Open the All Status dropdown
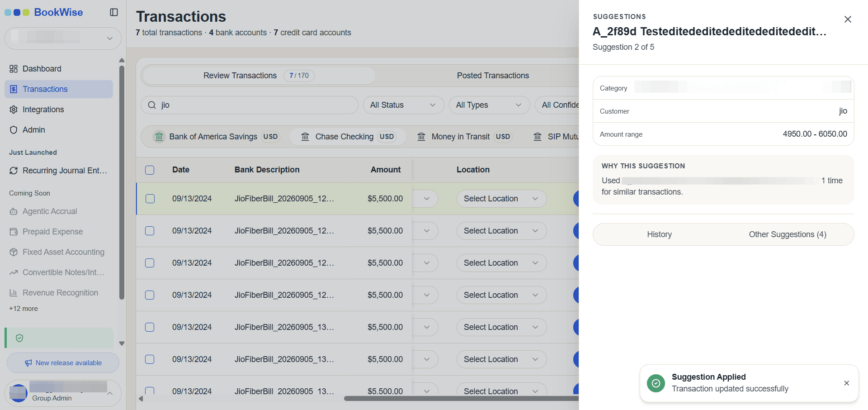Screen dimensions: 868x410 pyautogui.click(x=403, y=105)
